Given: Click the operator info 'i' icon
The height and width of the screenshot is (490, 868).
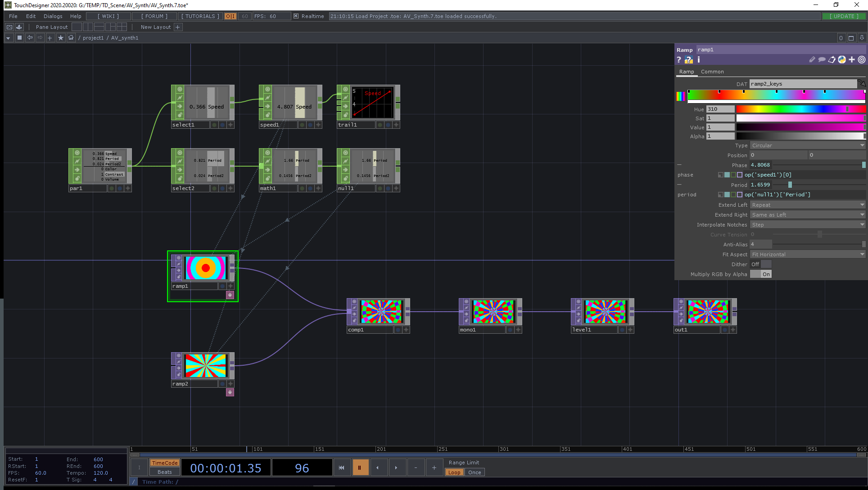Looking at the screenshot, I should click(x=699, y=59).
